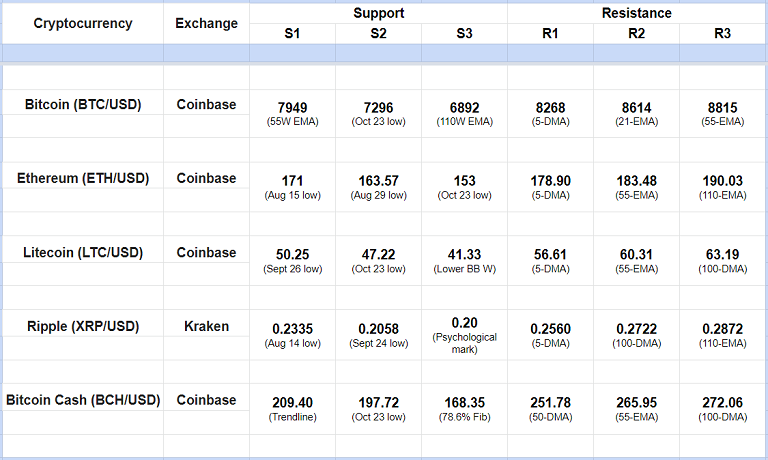Click the Bitcoin (BTC/USD) row label

click(x=83, y=104)
